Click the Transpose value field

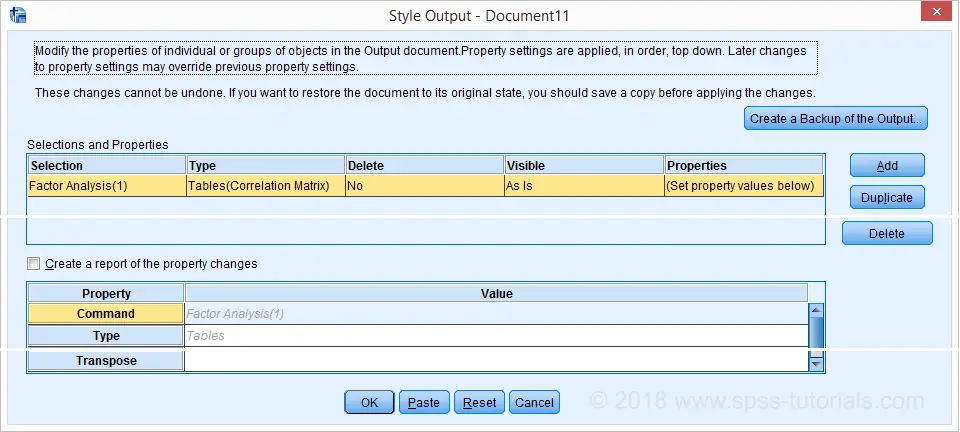(496, 360)
